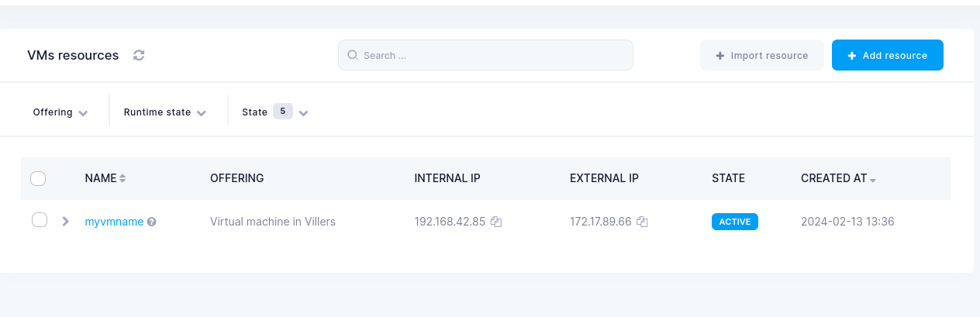The width and height of the screenshot is (980, 317).
Task: Copy the external IP 172.17.89.66
Action: click(x=642, y=222)
